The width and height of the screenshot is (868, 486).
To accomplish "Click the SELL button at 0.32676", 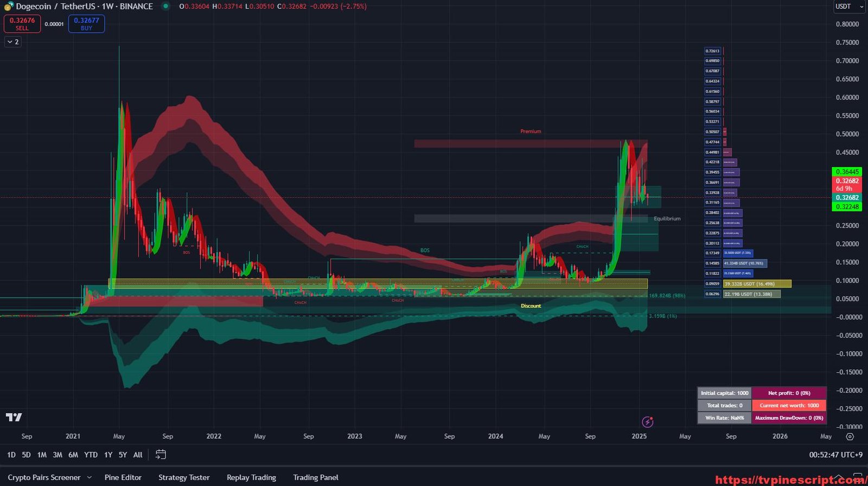I will (22, 24).
